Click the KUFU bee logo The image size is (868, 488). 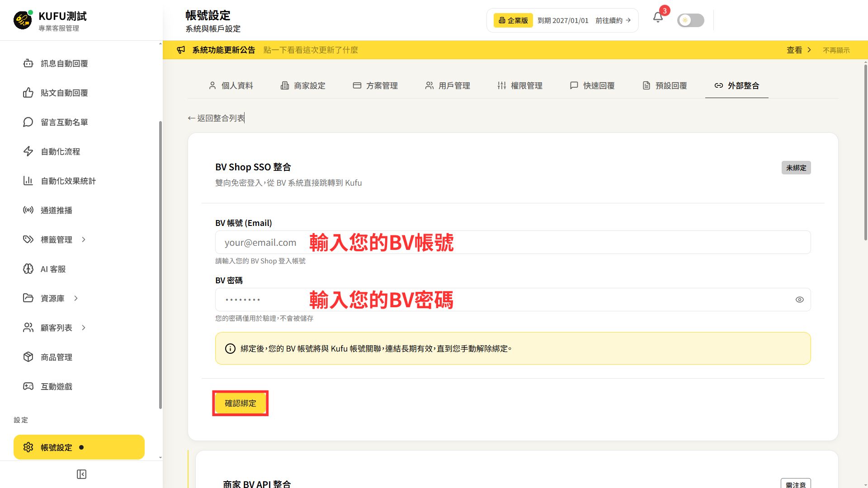click(23, 20)
